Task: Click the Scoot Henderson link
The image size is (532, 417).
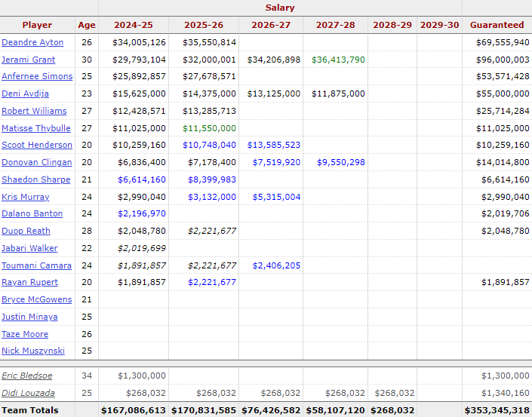Action: (37, 145)
